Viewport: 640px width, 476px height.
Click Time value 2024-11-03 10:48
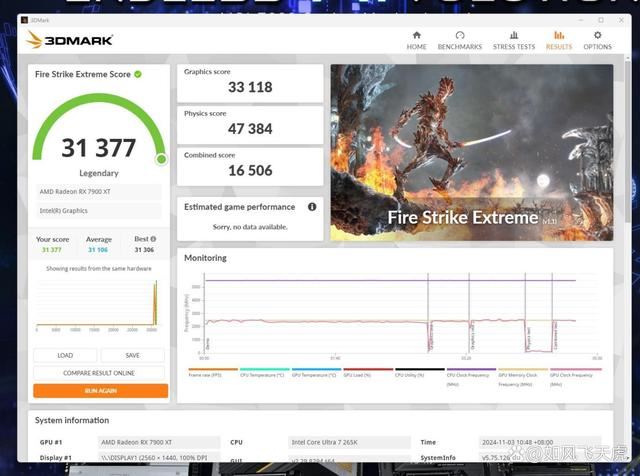pyautogui.click(x=540, y=442)
